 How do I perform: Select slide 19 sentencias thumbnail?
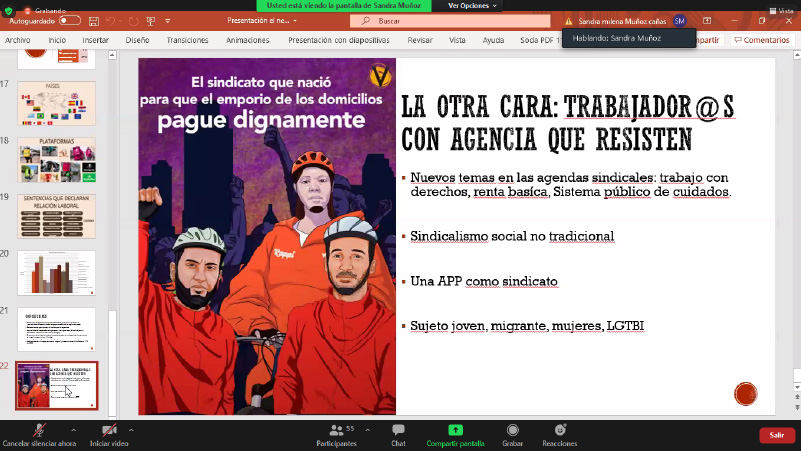click(x=56, y=216)
